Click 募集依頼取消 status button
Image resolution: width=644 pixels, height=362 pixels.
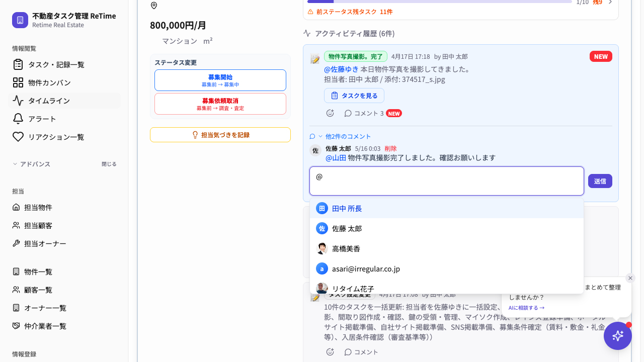coord(220,104)
